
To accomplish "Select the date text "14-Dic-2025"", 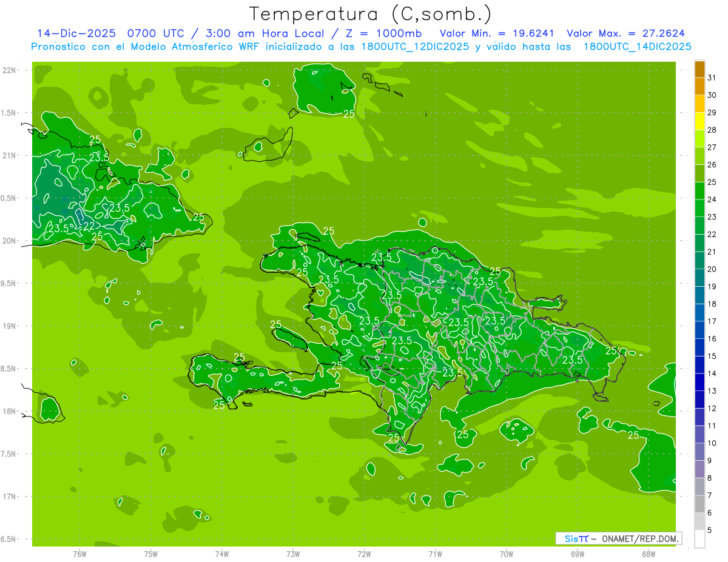I will 76,33.
